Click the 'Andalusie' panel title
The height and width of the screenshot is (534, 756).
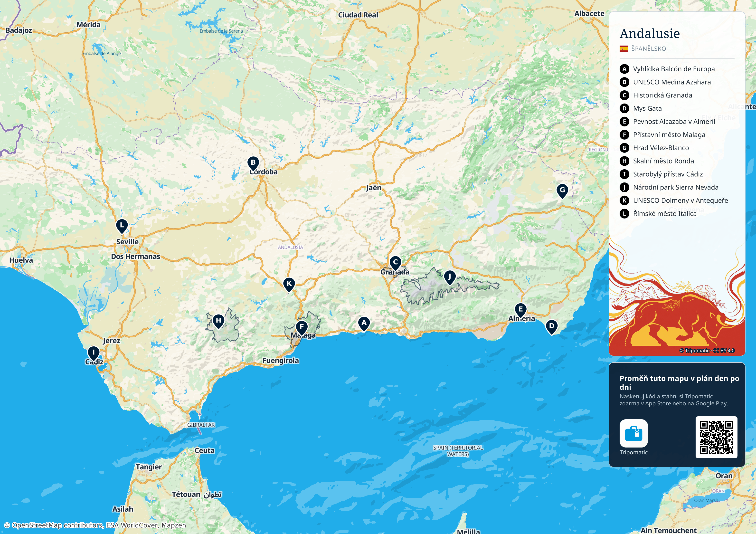click(x=650, y=34)
